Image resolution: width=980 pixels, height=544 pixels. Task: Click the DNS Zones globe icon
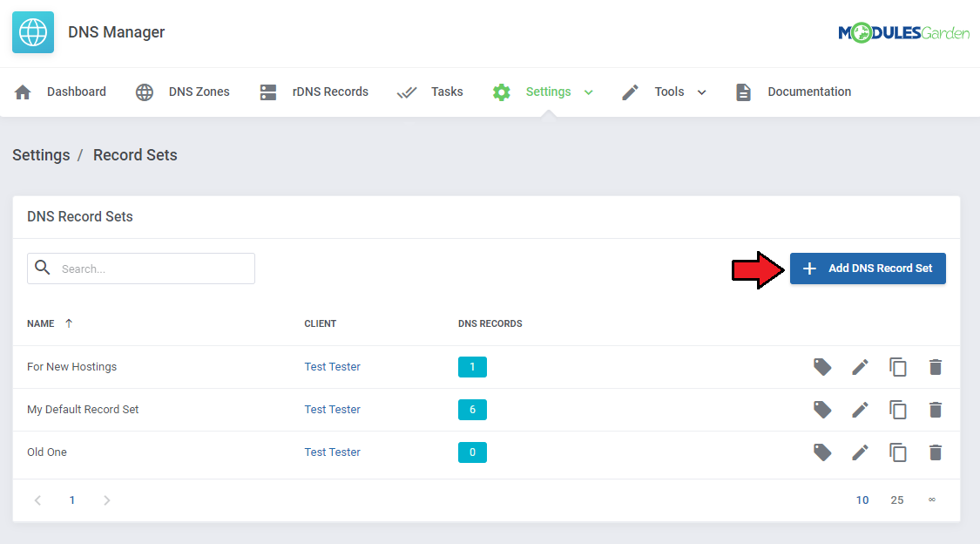pos(145,92)
